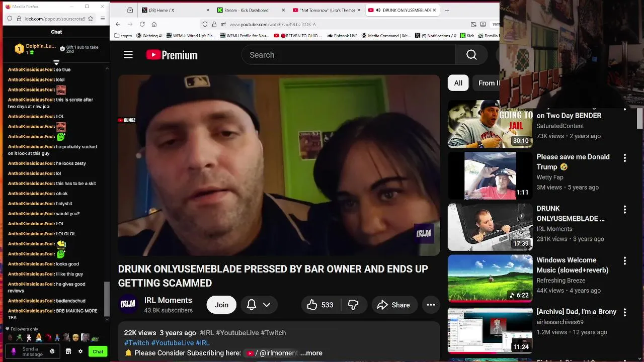Click the tracking protection shield in YouTube address bar
The image size is (644, 362).
point(205,24)
